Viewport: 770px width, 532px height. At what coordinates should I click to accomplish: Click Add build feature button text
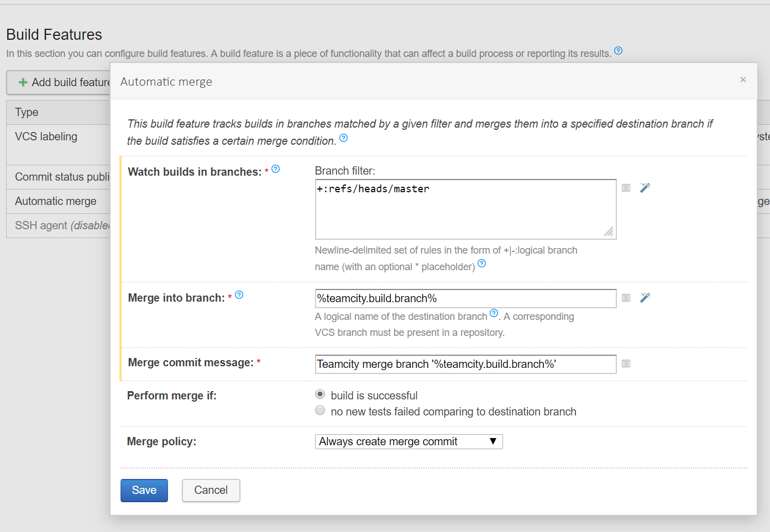coord(71,82)
